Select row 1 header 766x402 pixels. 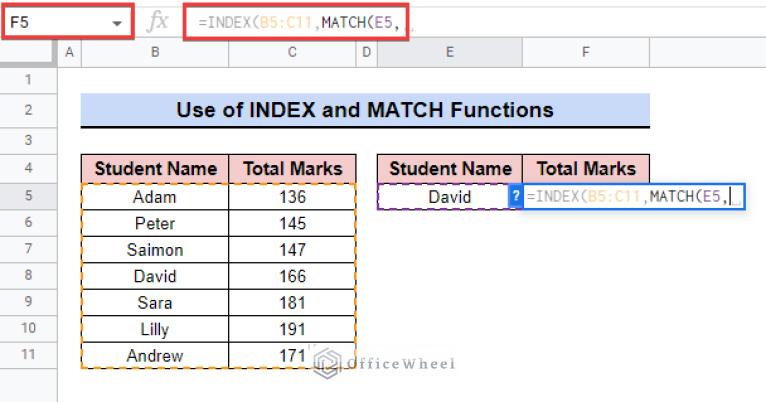[28, 80]
